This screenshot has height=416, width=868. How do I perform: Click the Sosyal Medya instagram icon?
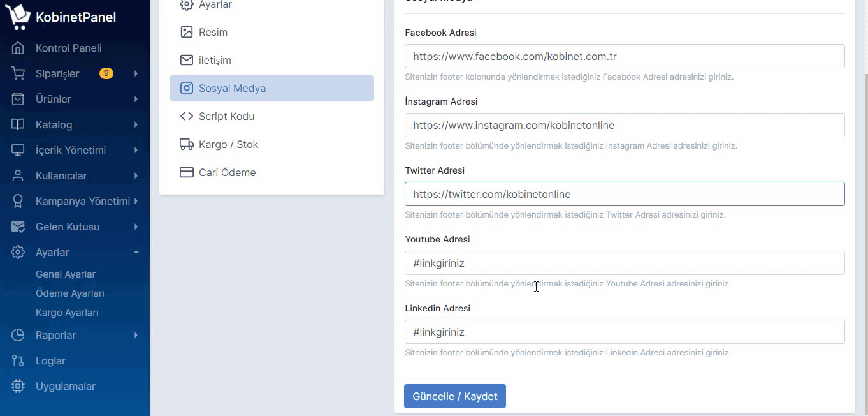(187, 88)
